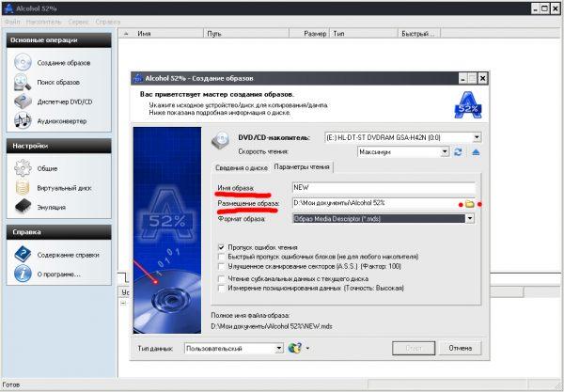Select the Параметры чтения tab

(x=302, y=167)
